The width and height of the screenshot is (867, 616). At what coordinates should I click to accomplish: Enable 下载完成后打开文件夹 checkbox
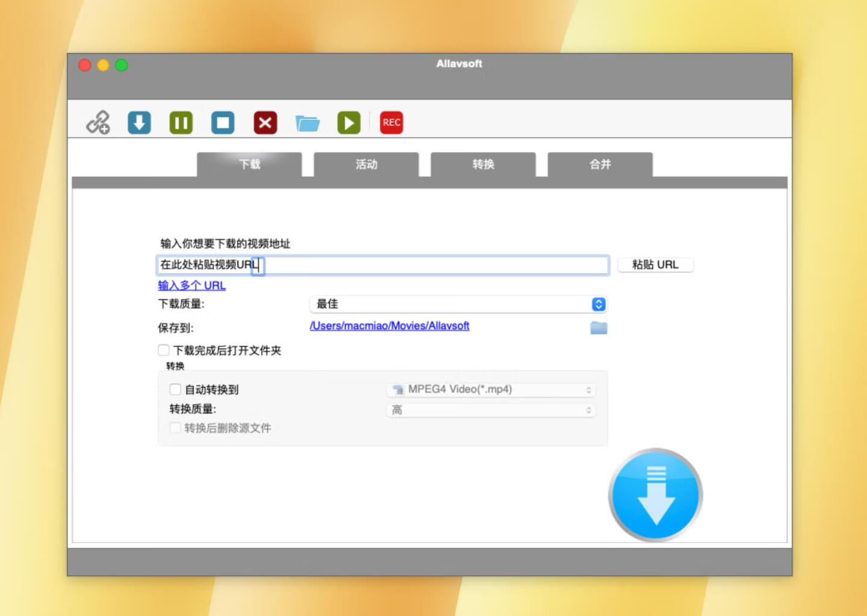tap(164, 350)
